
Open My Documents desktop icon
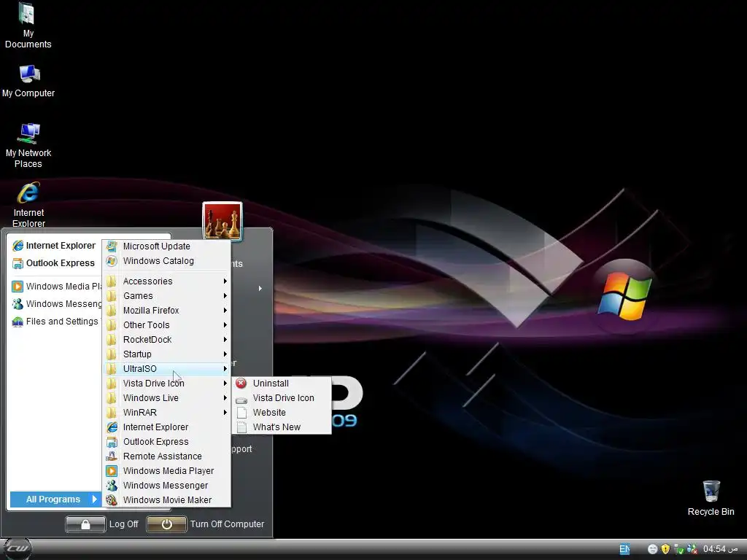point(28,25)
